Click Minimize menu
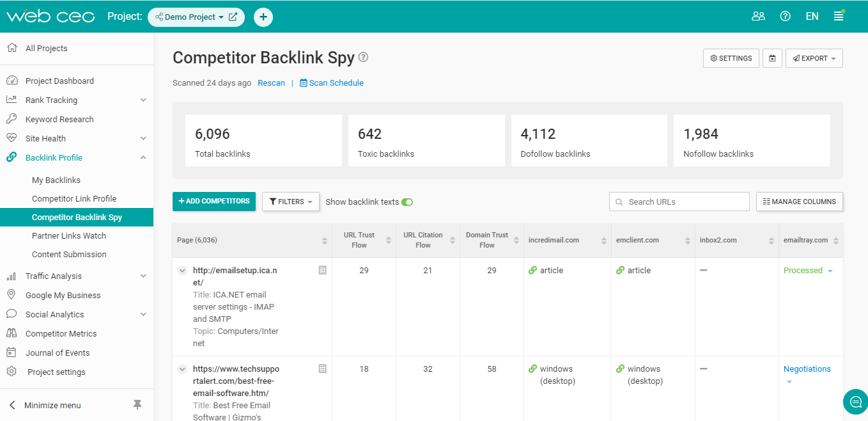 pyautogui.click(x=52, y=405)
